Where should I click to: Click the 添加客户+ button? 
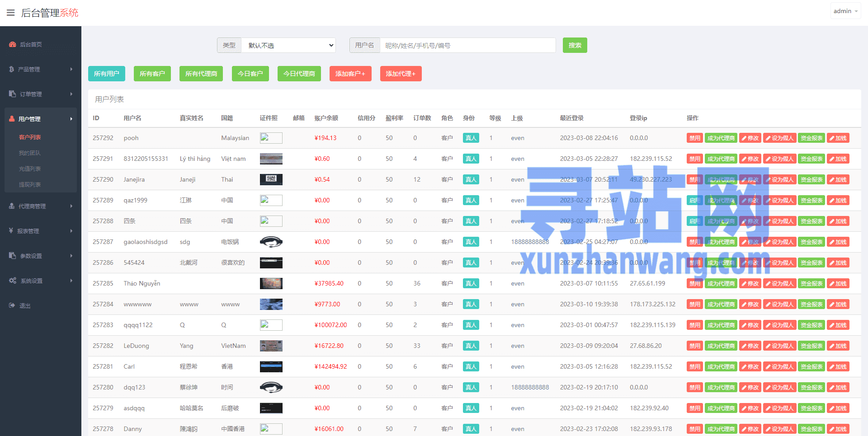pos(350,74)
